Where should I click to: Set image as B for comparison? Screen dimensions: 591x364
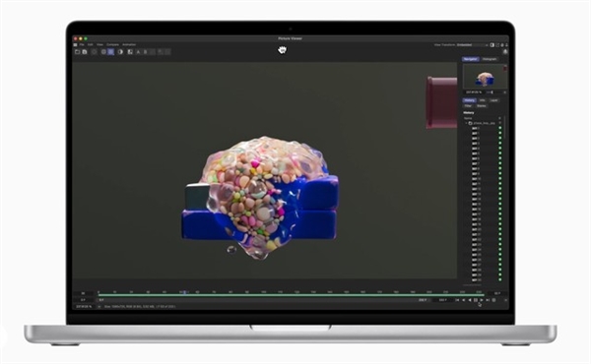pos(145,52)
